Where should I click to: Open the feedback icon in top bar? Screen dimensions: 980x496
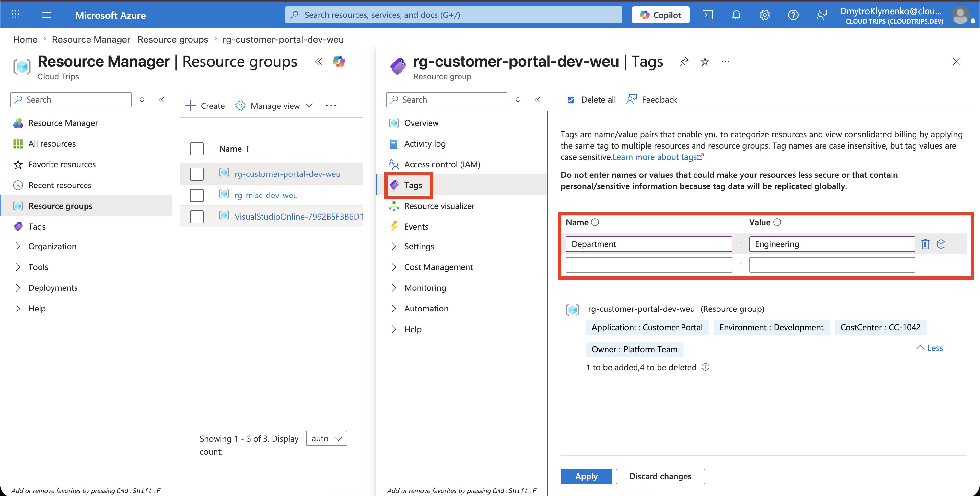[x=822, y=15]
